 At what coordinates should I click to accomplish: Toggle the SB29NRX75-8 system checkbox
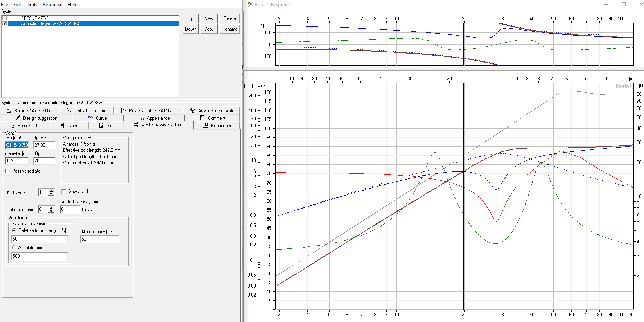pyautogui.click(x=5, y=18)
